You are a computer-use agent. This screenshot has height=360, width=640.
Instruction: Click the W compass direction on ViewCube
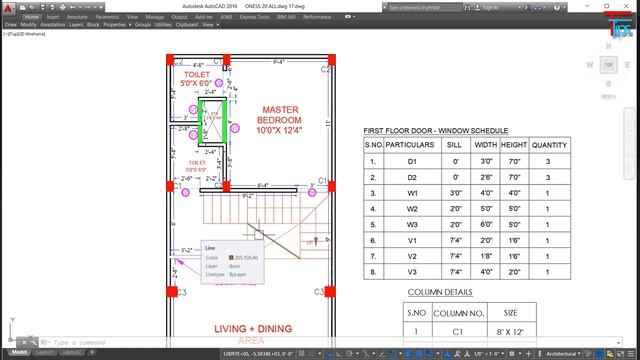pyautogui.click(x=590, y=65)
